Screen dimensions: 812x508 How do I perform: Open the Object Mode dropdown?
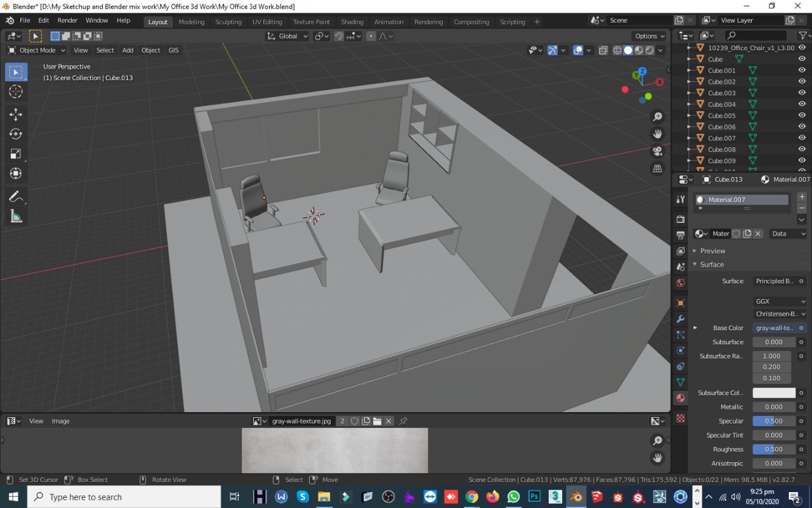coord(36,50)
